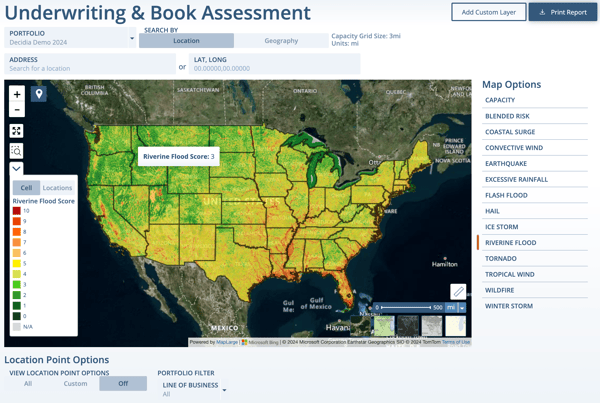Click the location pin marker tool

39,94
